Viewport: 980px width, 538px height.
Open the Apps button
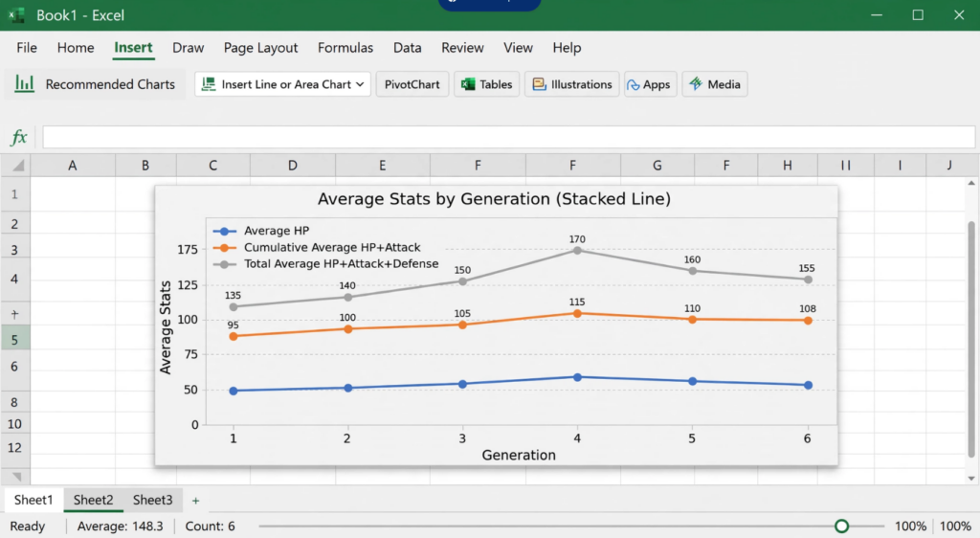(x=650, y=84)
